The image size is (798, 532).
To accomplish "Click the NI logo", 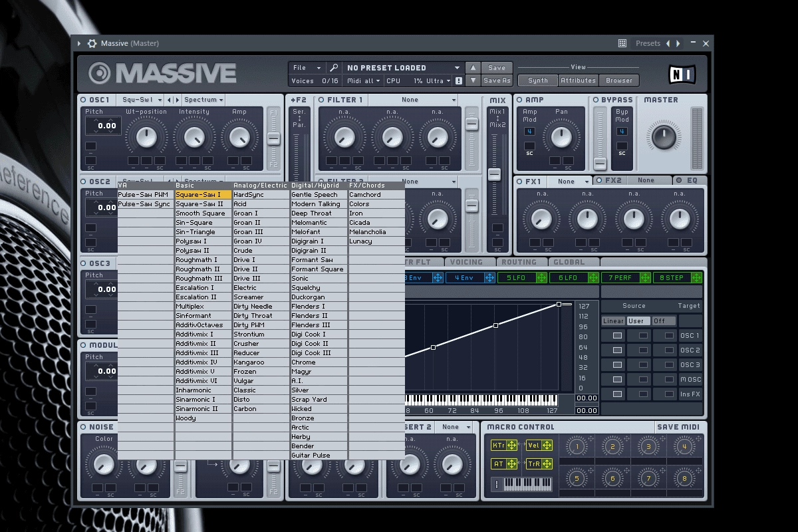I will point(681,74).
